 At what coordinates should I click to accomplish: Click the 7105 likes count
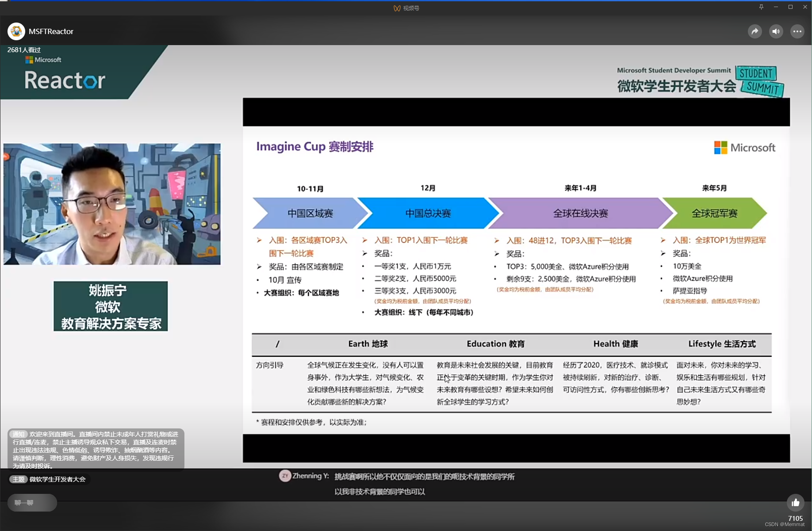pos(795,518)
